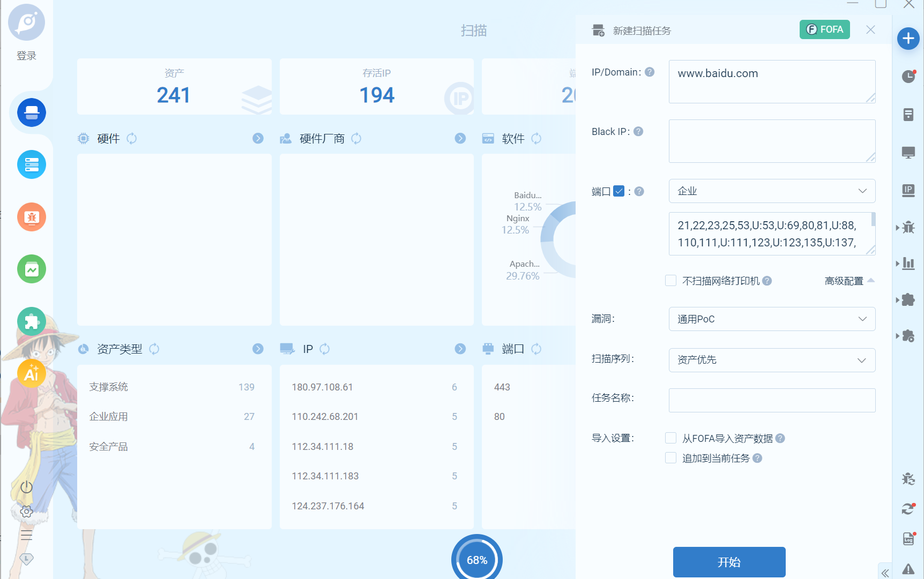Open settings gear in left sidebar
This screenshot has height=579, width=924.
tap(26, 512)
